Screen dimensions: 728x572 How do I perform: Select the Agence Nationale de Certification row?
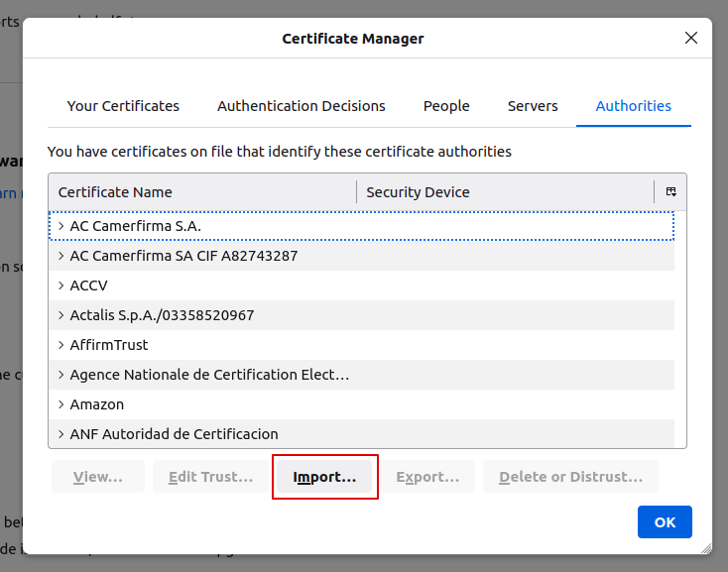tap(209, 375)
